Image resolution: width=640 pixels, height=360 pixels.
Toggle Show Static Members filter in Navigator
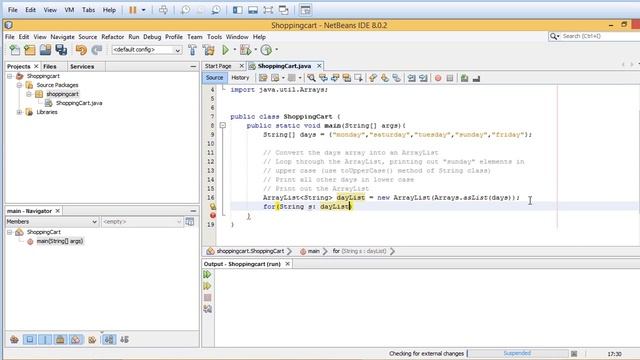(x=45, y=339)
